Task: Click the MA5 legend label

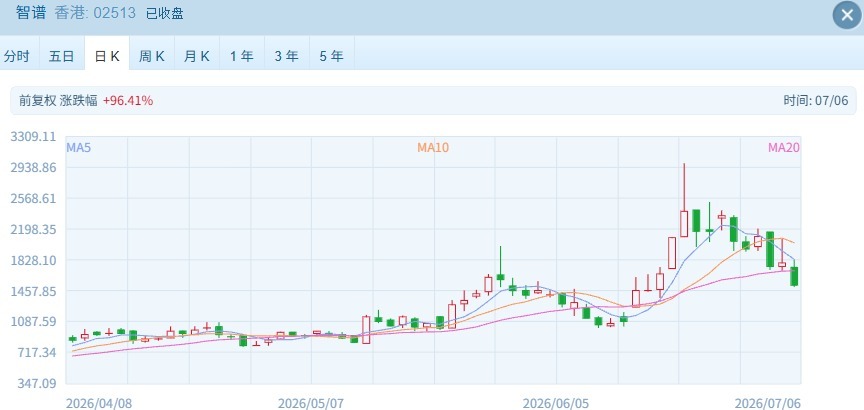Action: coord(78,147)
